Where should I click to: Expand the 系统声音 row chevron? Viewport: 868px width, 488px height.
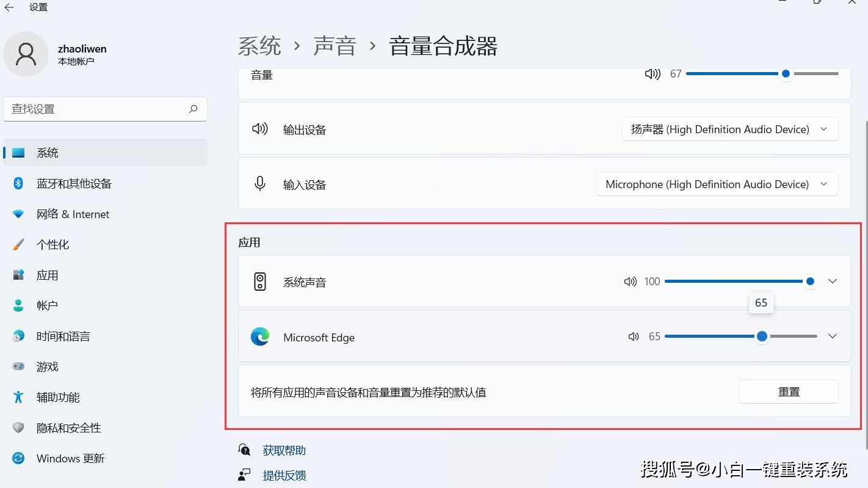833,281
